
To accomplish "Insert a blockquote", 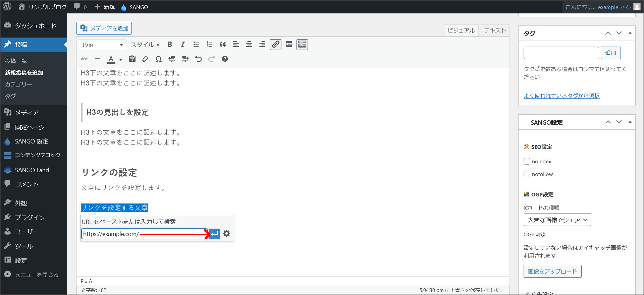I will 223,45.
